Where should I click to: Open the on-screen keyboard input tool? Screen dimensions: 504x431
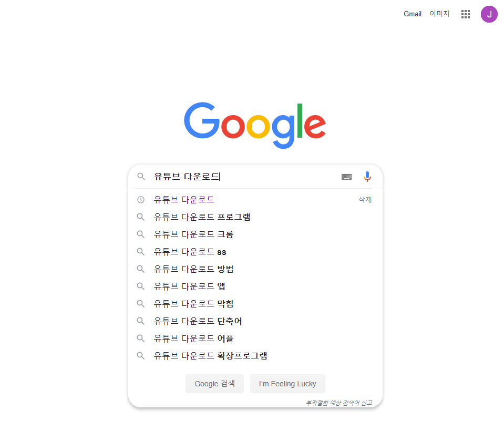[x=346, y=177]
